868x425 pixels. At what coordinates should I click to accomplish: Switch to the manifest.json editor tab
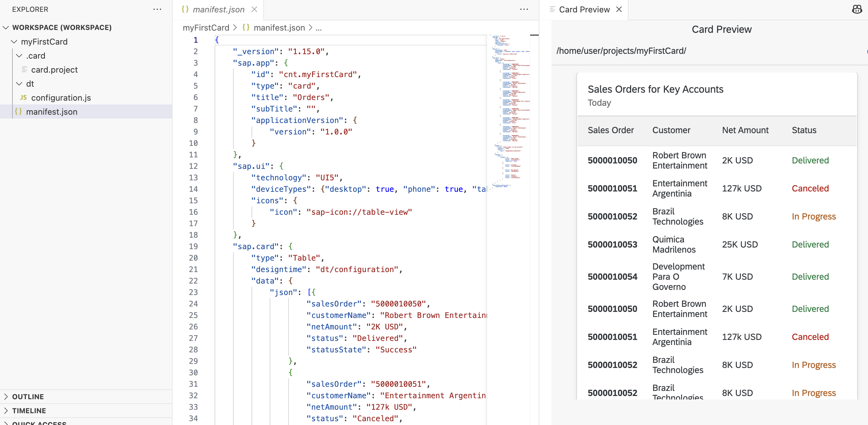click(218, 10)
